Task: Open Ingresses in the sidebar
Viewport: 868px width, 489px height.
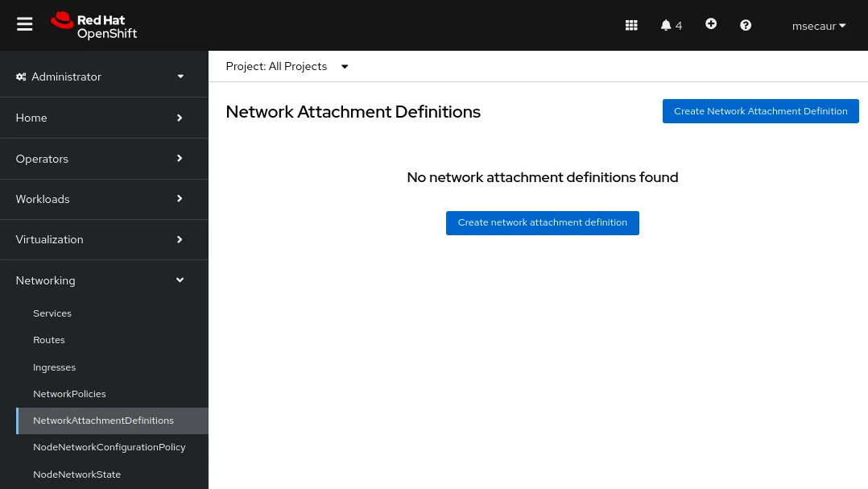Action: tap(54, 367)
